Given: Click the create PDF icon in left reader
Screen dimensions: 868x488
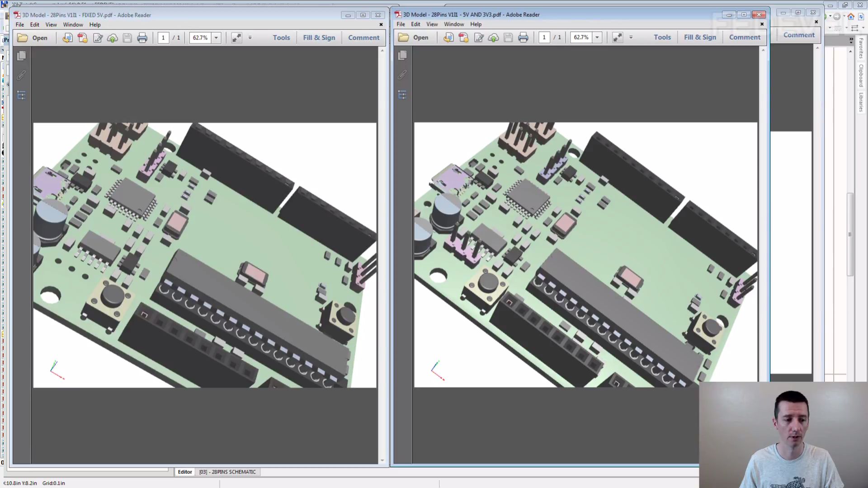Looking at the screenshot, I should 82,38.
